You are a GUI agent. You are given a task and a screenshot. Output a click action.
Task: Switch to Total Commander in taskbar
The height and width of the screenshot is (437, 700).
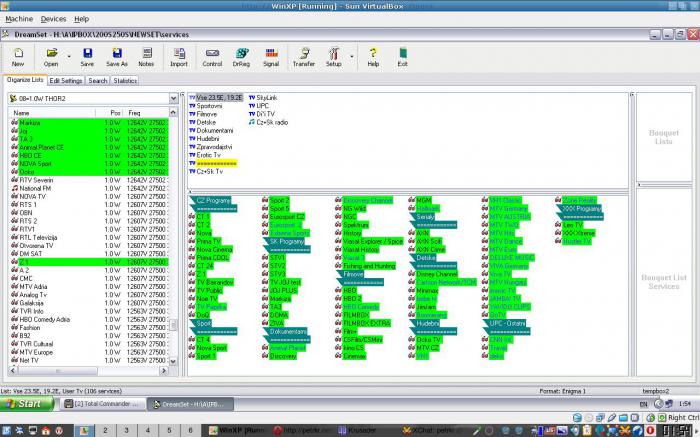click(x=104, y=404)
